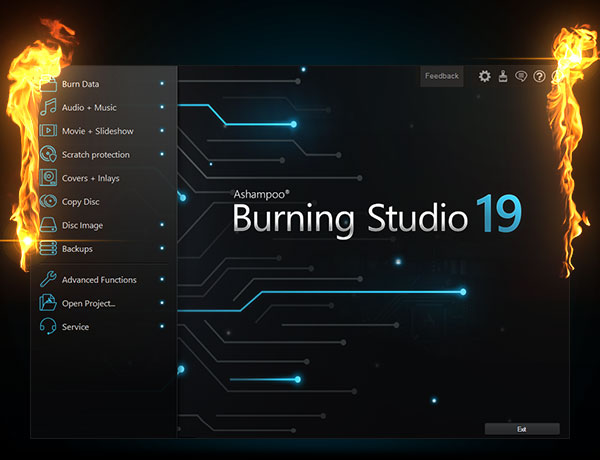The image size is (600, 460).
Task: Click the Disc Image drive icon
Action: point(48,225)
